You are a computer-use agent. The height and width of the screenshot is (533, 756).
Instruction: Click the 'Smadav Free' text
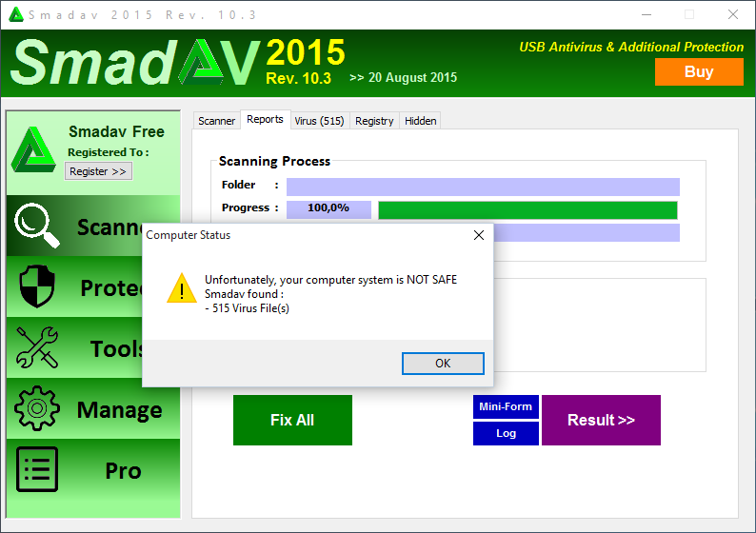pos(117,131)
